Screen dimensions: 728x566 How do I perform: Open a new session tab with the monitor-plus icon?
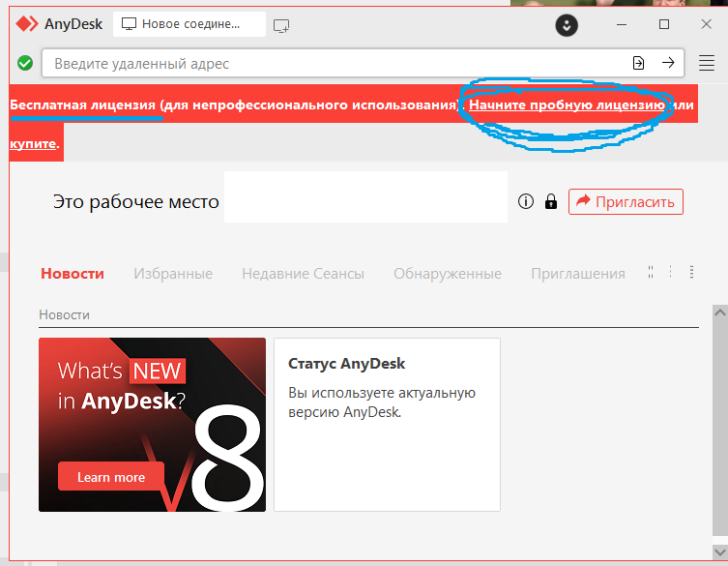[281, 25]
